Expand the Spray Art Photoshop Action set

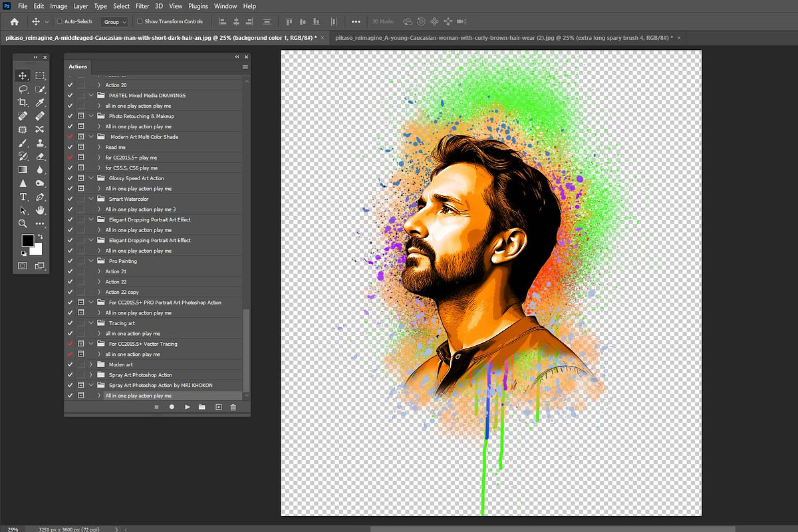[91, 375]
